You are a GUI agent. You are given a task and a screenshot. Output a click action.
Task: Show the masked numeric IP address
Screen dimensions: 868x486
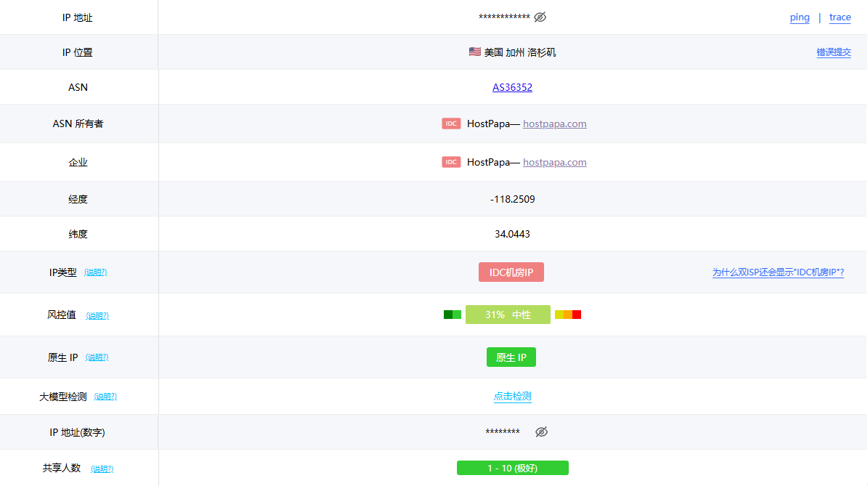coord(541,432)
